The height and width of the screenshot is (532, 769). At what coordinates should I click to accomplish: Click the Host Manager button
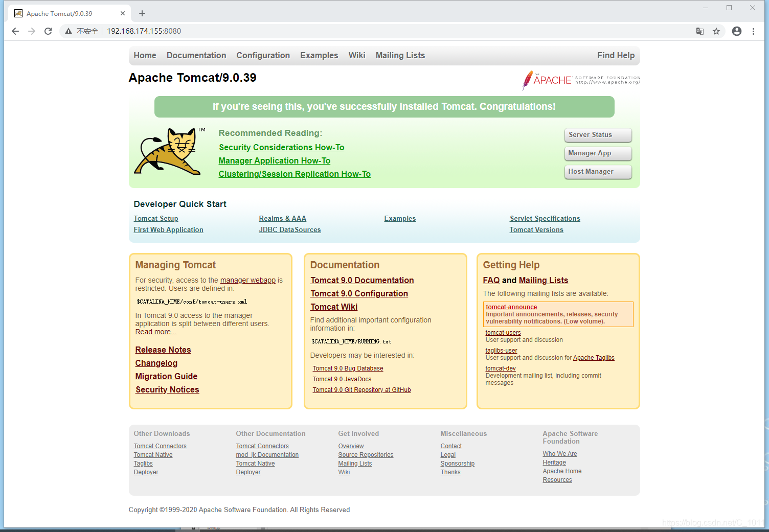(x=598, y=172)
